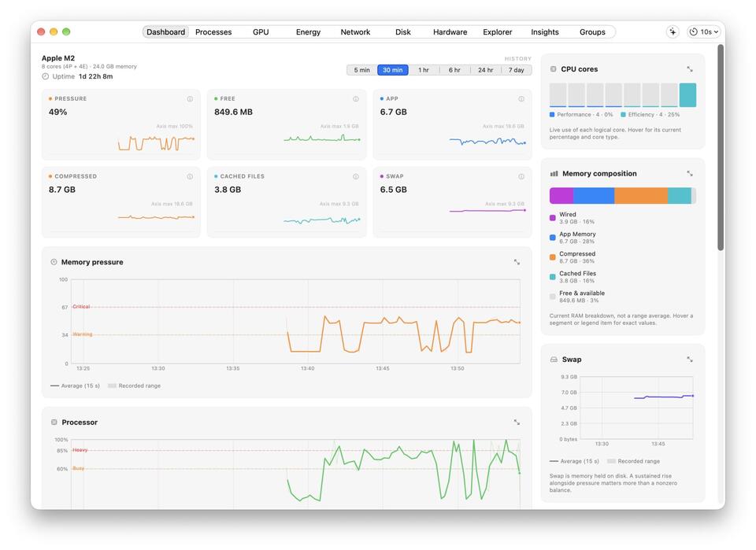Image resolution: width=756 pixels, height=550 pixels.
Task: Expand the Memory pressure chart
Action: pos(517,262)
